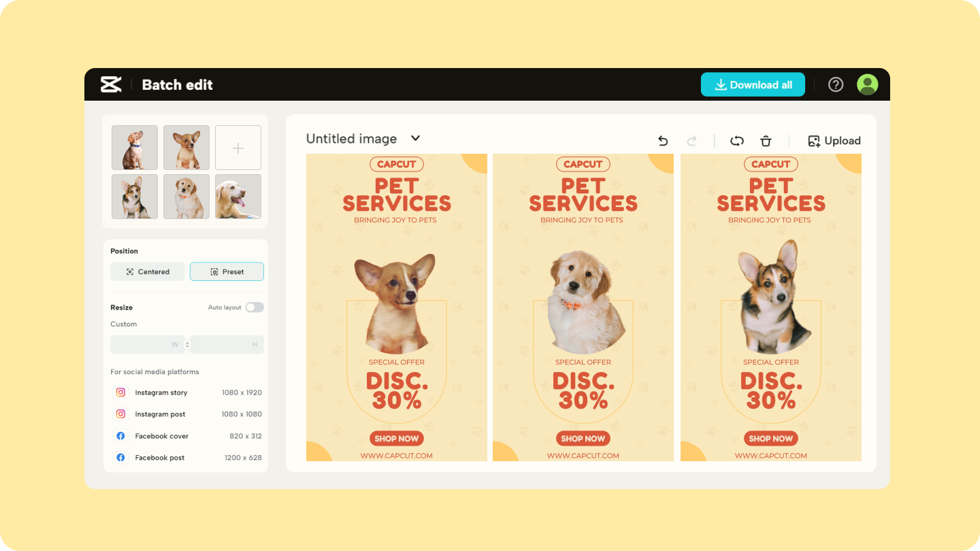Select the poster with golden puppy
Screen dimensions: 980x551
click(583, 307)
